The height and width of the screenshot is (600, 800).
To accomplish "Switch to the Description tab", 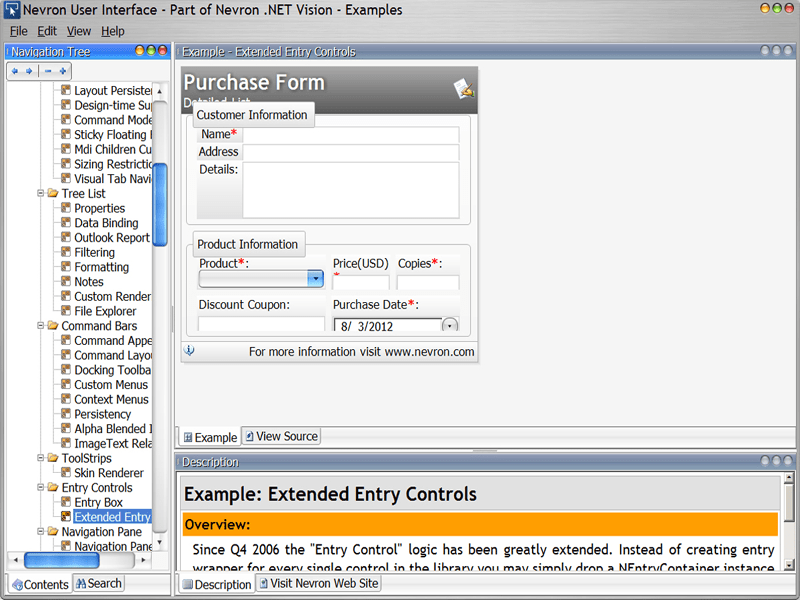I will tap(216, 583).
